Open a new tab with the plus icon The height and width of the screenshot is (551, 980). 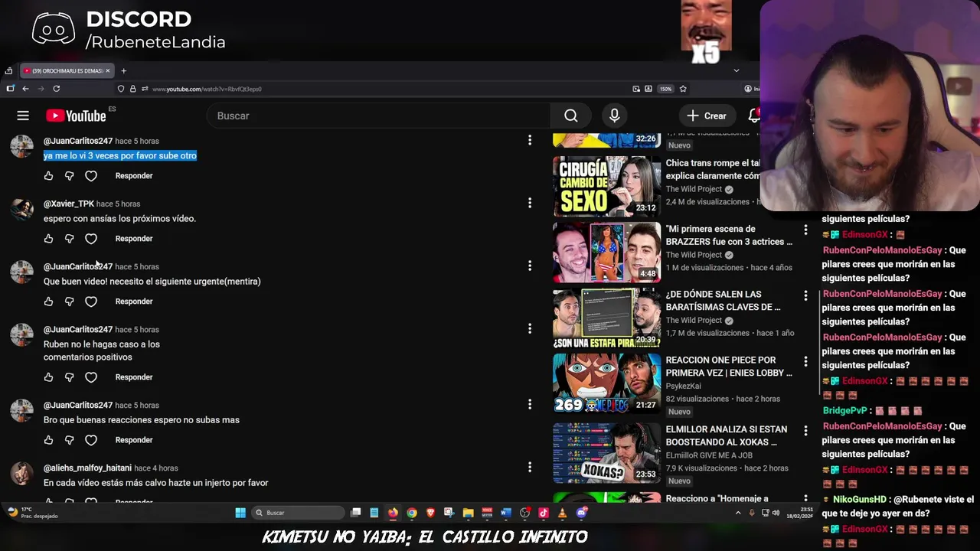[x=123, y=70]
